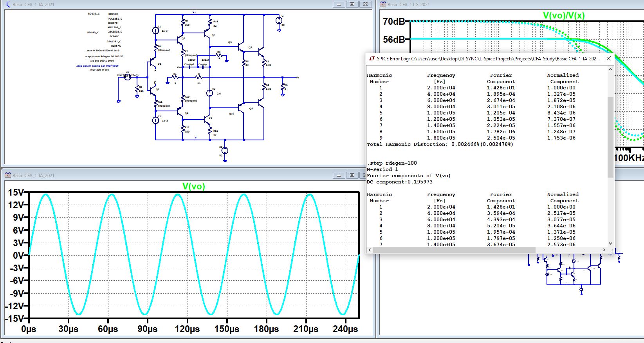Restore the schematic window using middle title button
The width and height of the screenshot is (644, 343).
[352, 4]
